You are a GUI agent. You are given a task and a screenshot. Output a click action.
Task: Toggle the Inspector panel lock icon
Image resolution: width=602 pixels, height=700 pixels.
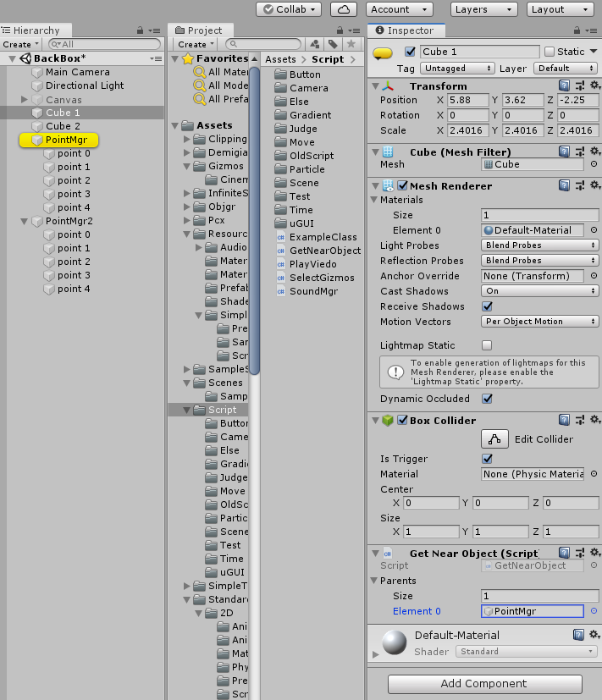point(577,30)
